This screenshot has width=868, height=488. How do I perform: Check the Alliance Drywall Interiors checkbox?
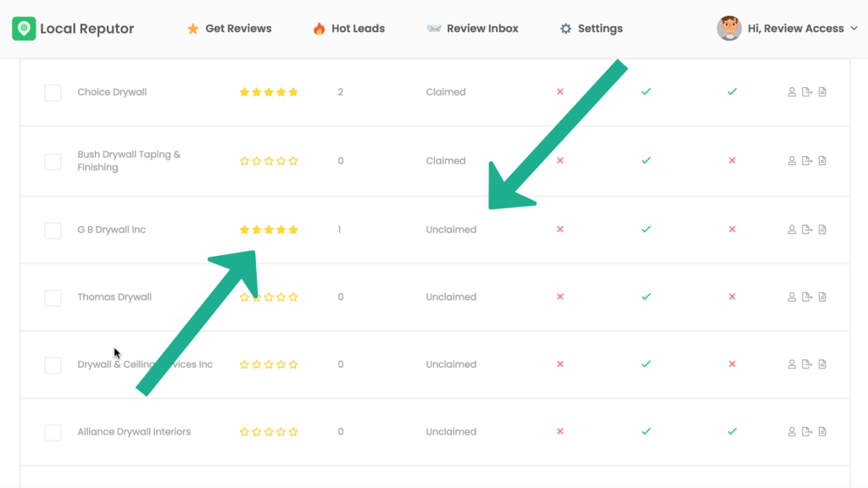[53, 433]
